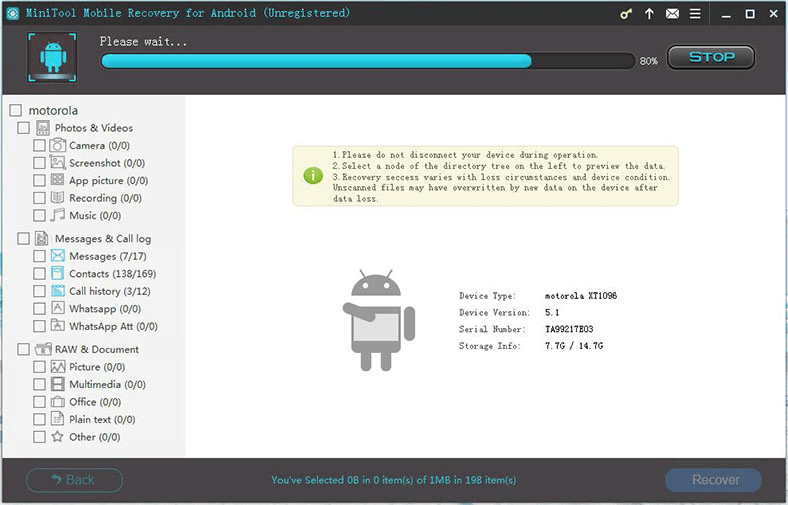The height and width of the screenshot is (505, 788).
Task: Check the RAW & Document checkbox
Action: point(23,349)
